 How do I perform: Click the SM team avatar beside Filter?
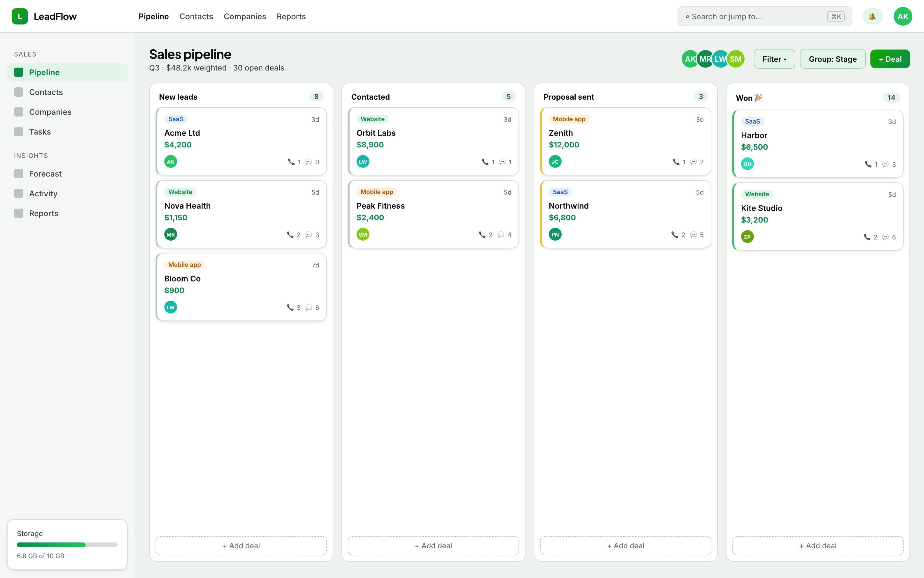coord(736,59)
